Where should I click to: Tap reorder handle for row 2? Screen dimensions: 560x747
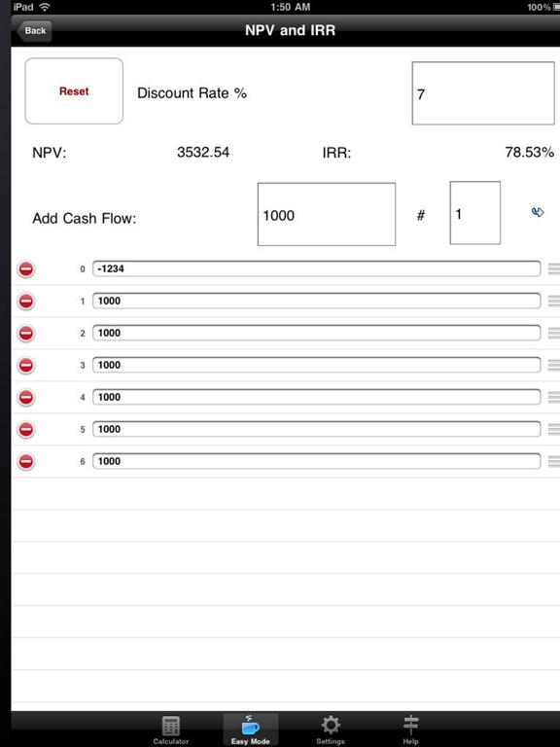554,333
